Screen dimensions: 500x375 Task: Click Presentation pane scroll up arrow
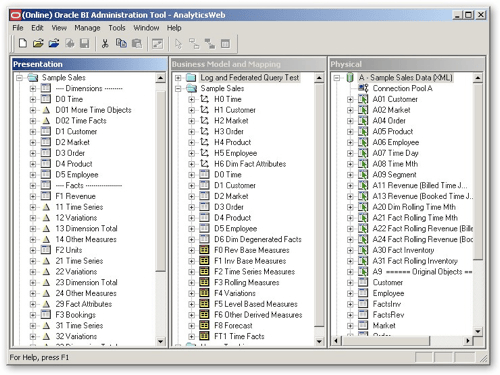(161, 78)
